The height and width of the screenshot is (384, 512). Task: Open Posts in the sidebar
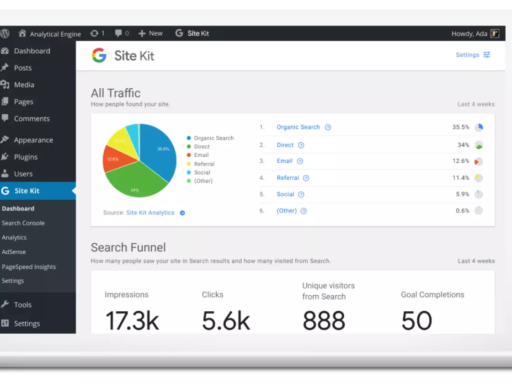coord(23,68)
